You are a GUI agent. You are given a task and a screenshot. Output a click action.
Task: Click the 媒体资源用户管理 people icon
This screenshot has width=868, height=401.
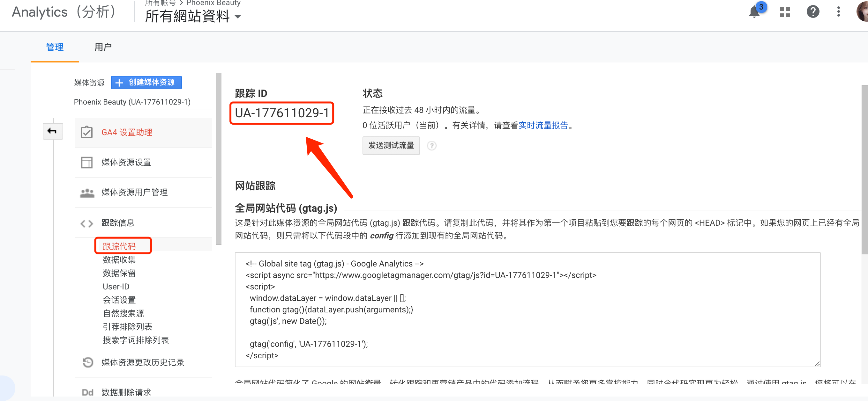[87, 192]
